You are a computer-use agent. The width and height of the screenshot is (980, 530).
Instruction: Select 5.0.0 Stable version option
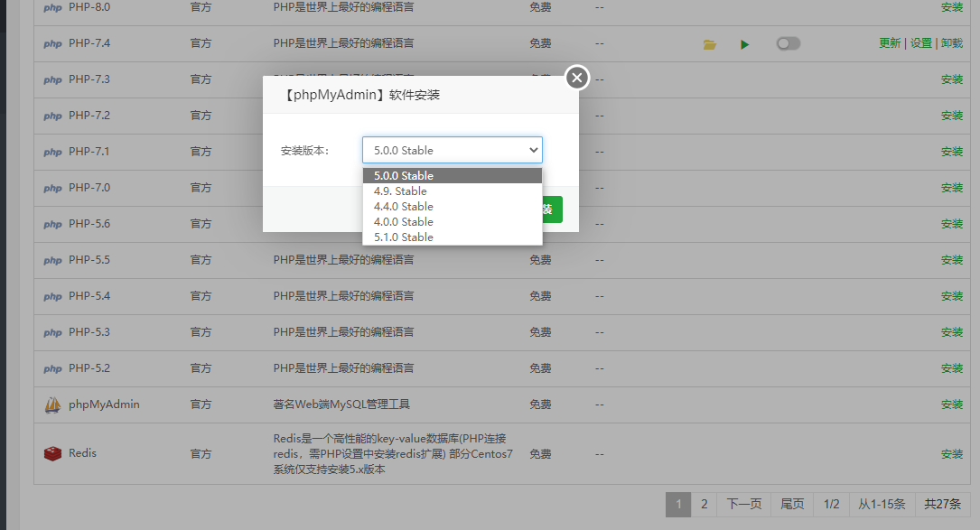453,176
